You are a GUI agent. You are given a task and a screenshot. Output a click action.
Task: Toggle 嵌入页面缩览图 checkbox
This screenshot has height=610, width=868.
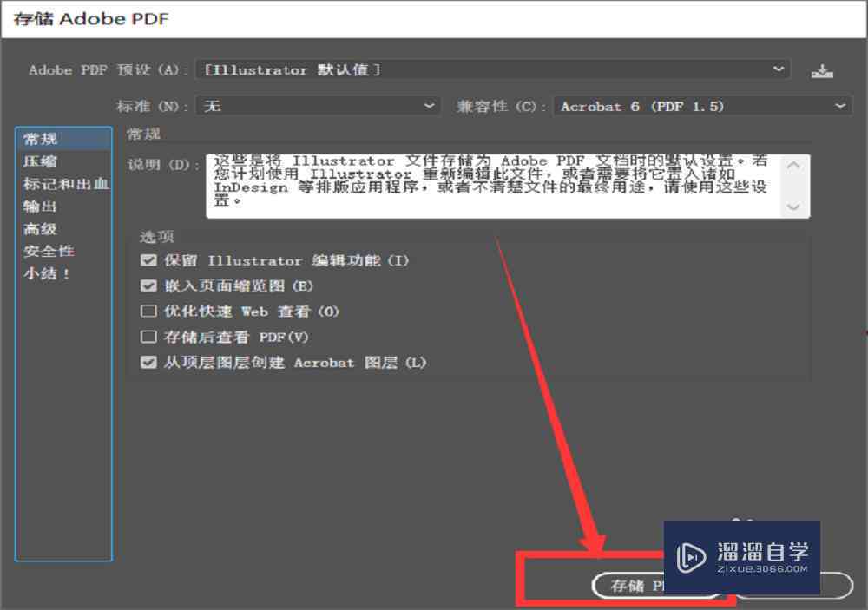(148, 285)
